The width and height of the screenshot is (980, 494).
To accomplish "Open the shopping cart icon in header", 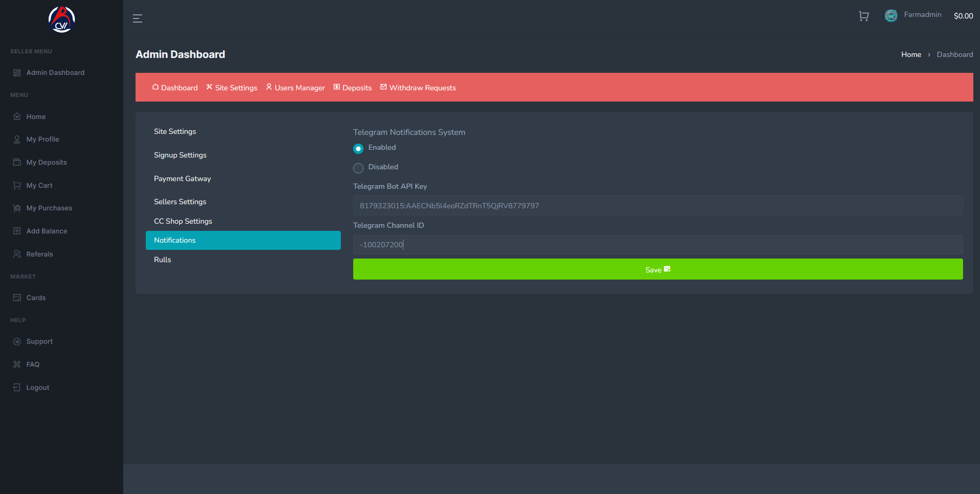I will point(864,16).
